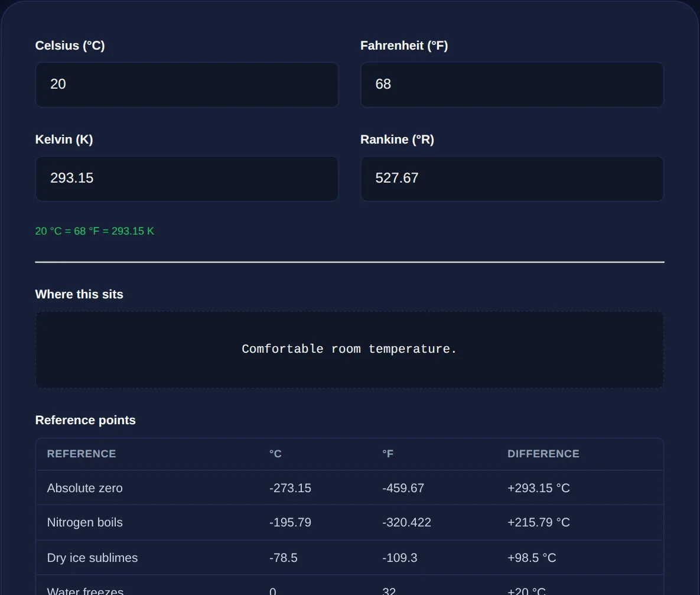Click the Celsius (°C) label
The width and height of the screenshot is (700, 595).
pos(70,45)
